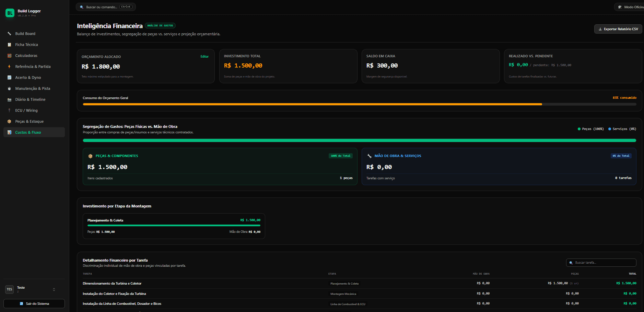The image size is (644, 312).
Task: Click the Custos & Fluxo icon
Action: pos(9,132)
